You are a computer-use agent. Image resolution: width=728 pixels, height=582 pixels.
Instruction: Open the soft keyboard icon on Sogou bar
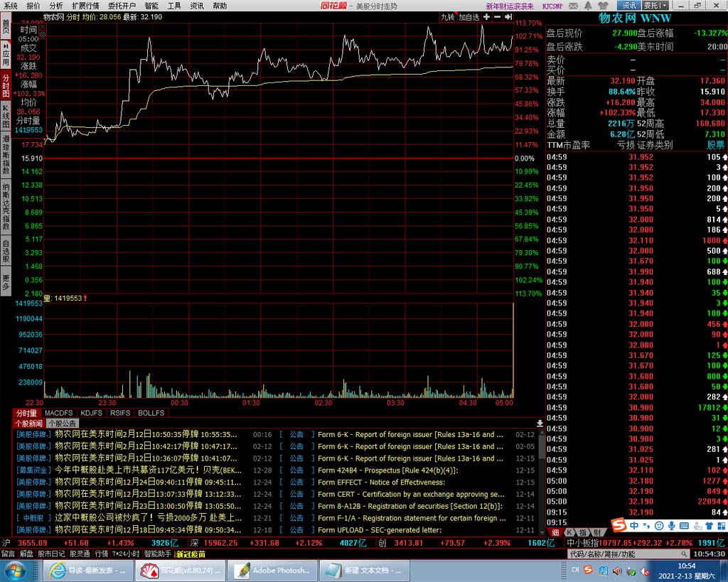[x=684, y=526]
